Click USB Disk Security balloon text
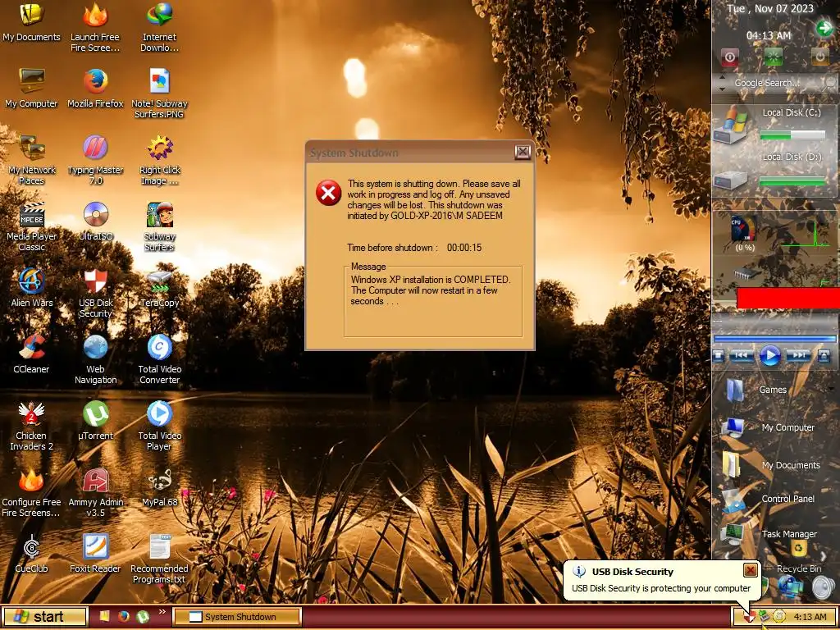Screen dimensions: 840x630 [x=661, y=588]
